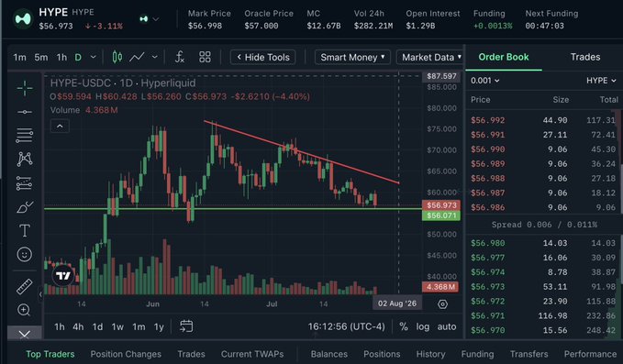623x364 pixels.
Task: Open the Balances tab
Action: pyautogui.click(x=329, y=354)
